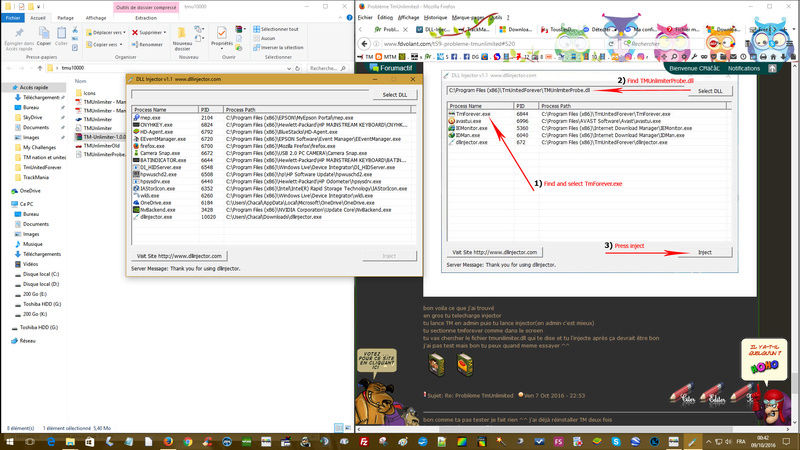Click Forumactif toolbar logo
The height and width of the screenshot is (450, 800).
click(x=391, y=68)
